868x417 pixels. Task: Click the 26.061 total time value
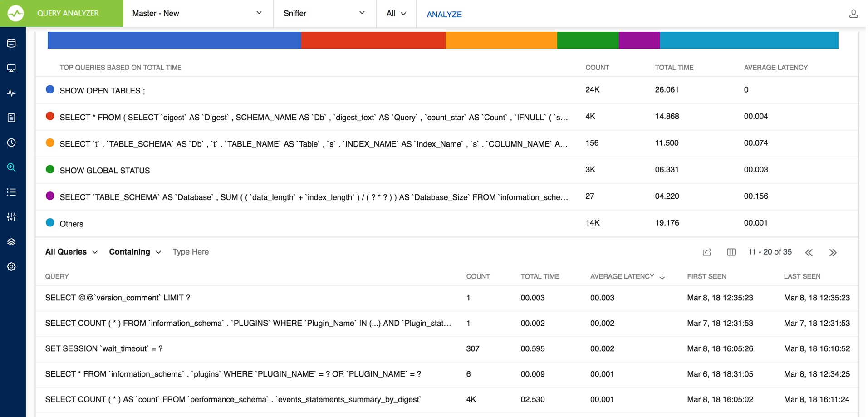click(x=667, y=90)
